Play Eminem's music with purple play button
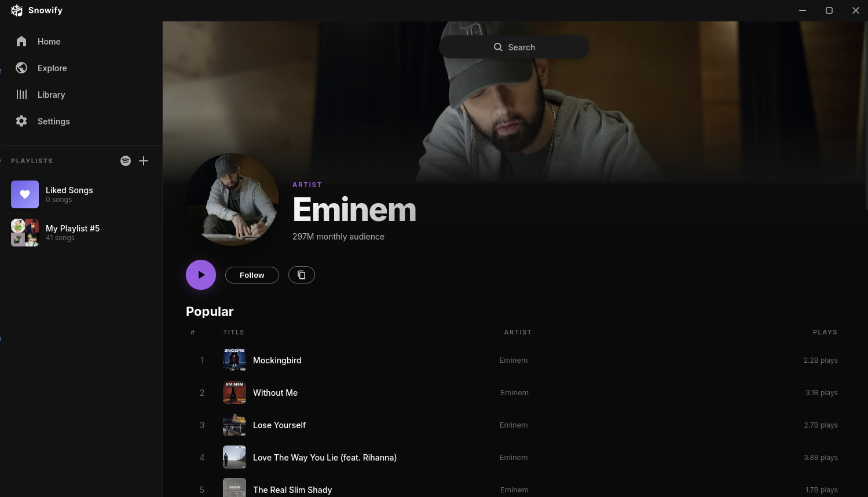Viewport: 868px width, 497px height. coord(201,275)
